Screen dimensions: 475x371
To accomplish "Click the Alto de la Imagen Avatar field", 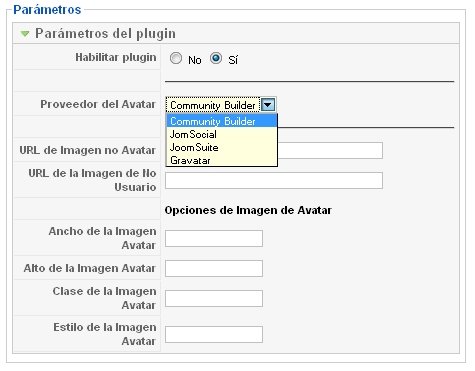I will coord(214,268).
